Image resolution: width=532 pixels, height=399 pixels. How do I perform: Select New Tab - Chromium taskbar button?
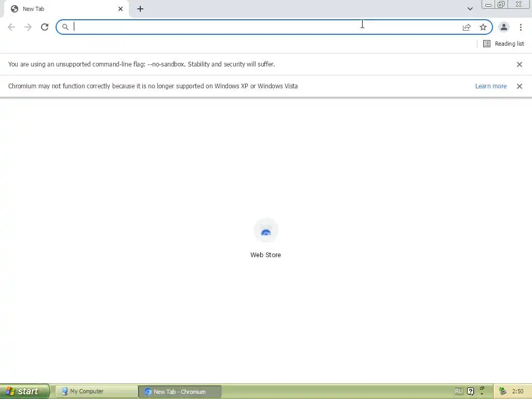tap(180, 392)
